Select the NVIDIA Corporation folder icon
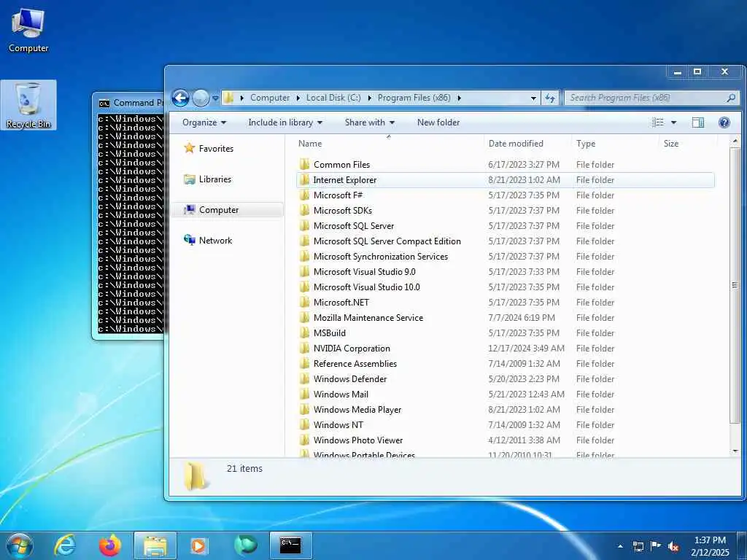The width and height of the screenshot is (747, 560). coord(304,349)
